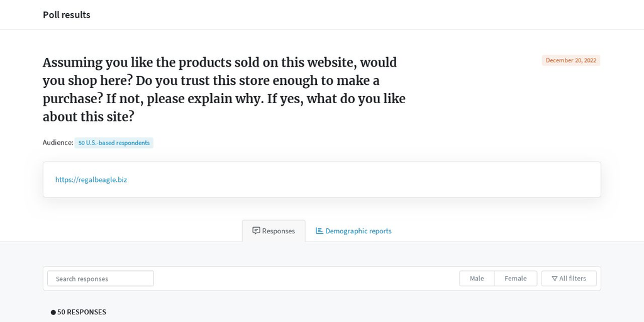The width and height of the screenshot is (644, 322).
Task: Click the 50 RESPONSES count label
Action: [82, 312]
